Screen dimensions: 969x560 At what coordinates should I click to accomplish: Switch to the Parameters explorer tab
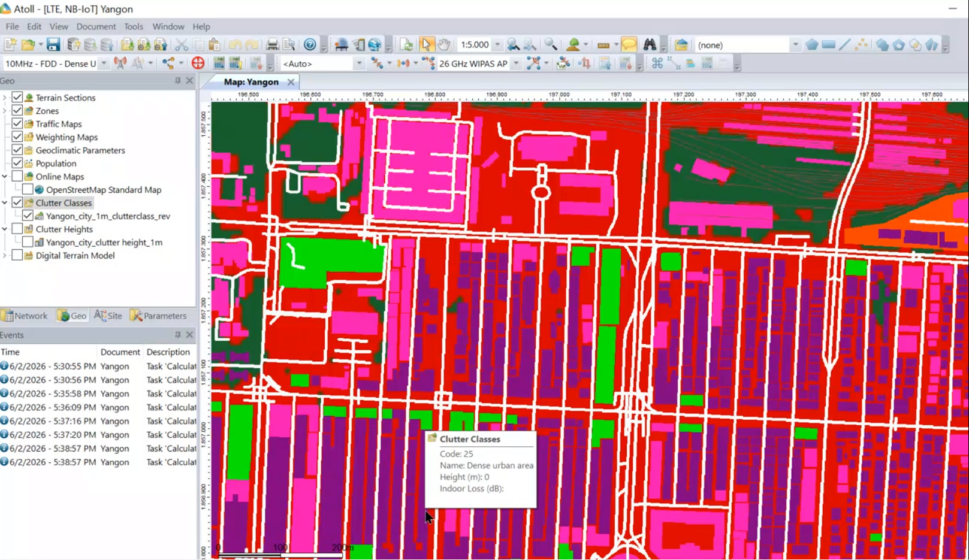pos(159,316)
